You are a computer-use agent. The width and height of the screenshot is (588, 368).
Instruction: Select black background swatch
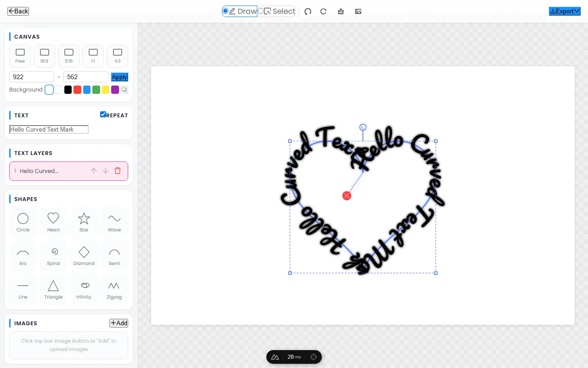tap(68, 90)
